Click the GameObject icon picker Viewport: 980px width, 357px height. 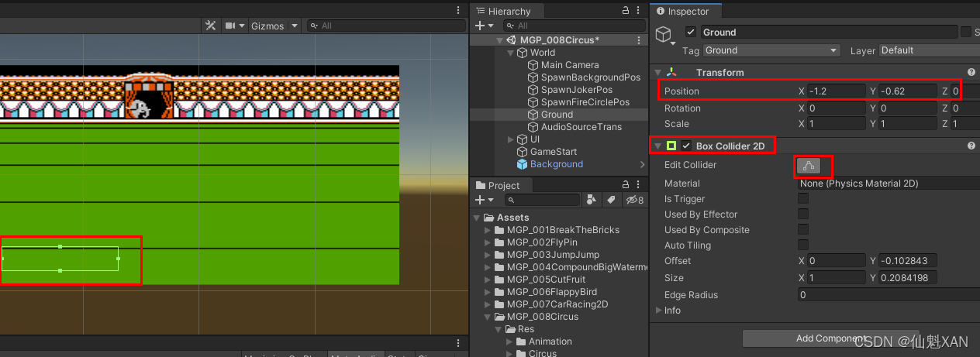(664, 34)
